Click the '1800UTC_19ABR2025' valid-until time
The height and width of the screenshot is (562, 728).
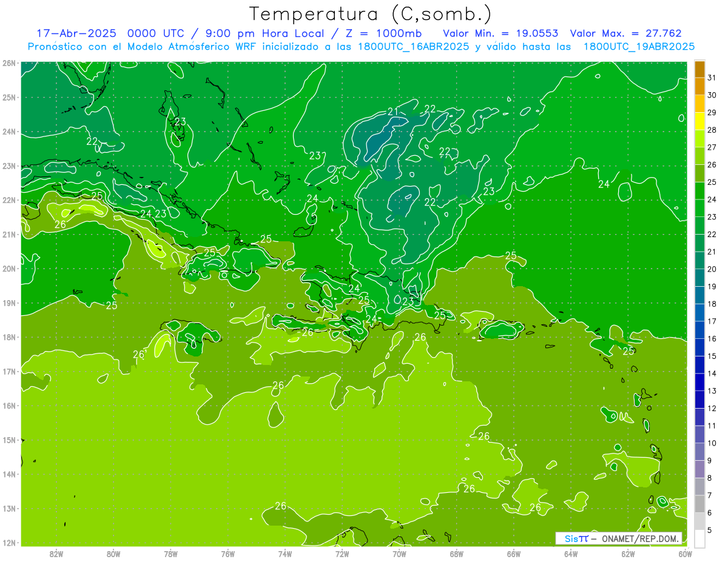point(638,47)
